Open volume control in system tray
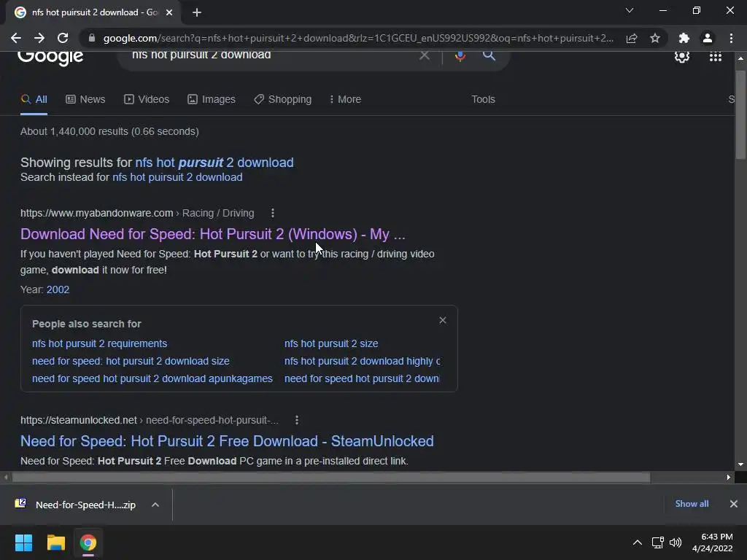This screenshot has height=560, width=747. [676, 542]
